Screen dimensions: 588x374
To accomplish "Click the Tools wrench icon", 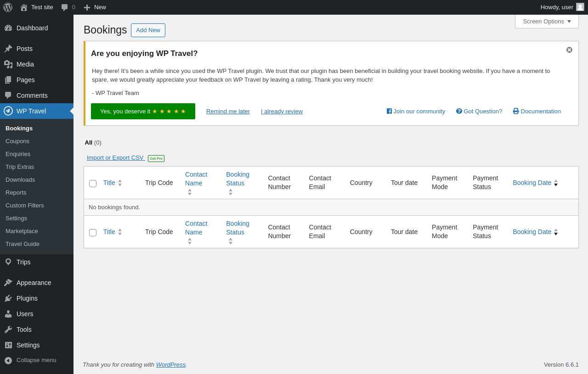I will tap(8, 329).
